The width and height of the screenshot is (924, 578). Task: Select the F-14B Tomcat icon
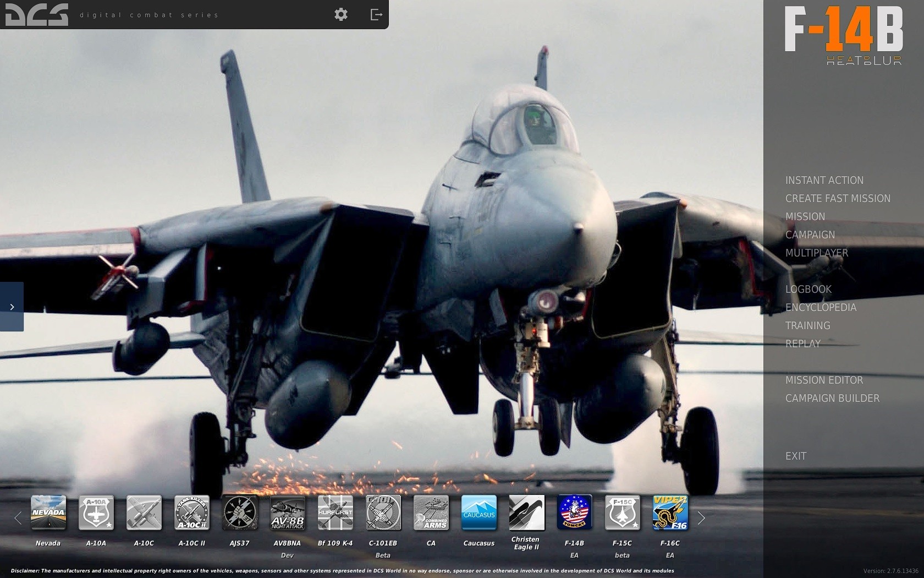coord(575,512)
